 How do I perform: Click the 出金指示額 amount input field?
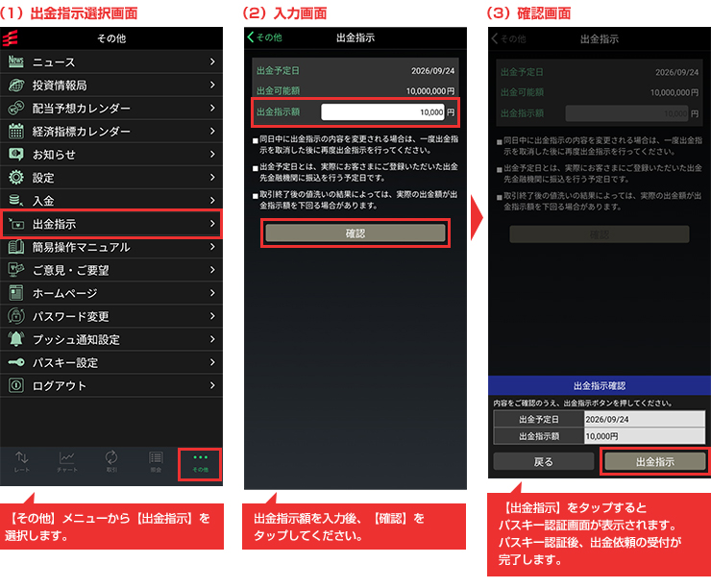coord(382,112)
